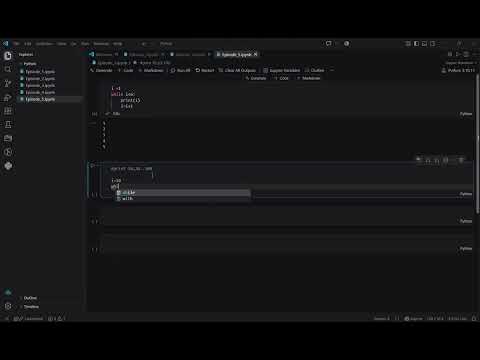Open the Manage gear in activity bar
Screen dimensions: 480x360
coord(8,306)
